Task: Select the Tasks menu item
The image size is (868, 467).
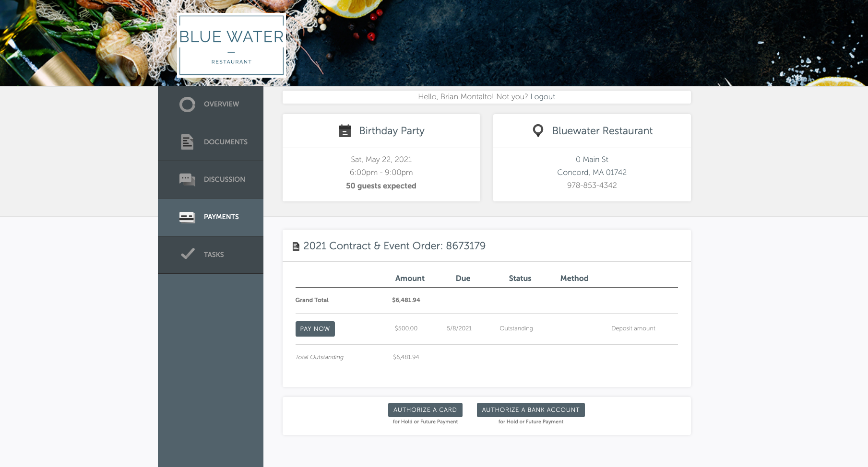Action: coord(214,255)
